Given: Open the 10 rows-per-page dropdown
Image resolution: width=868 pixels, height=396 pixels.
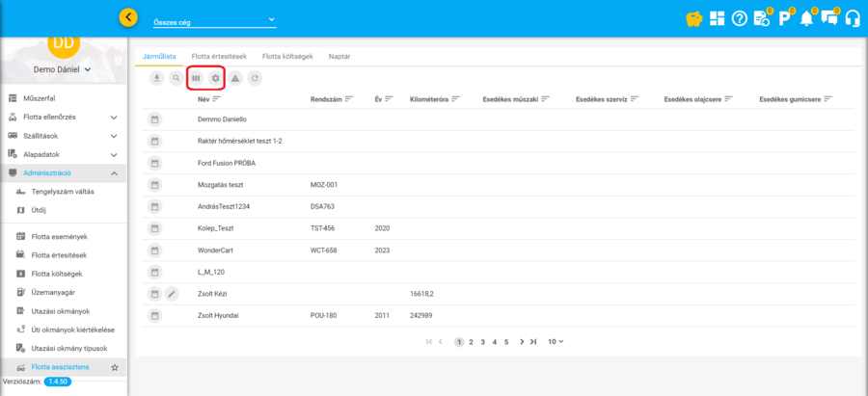Looking at the screenshot, I should [556, 341].
